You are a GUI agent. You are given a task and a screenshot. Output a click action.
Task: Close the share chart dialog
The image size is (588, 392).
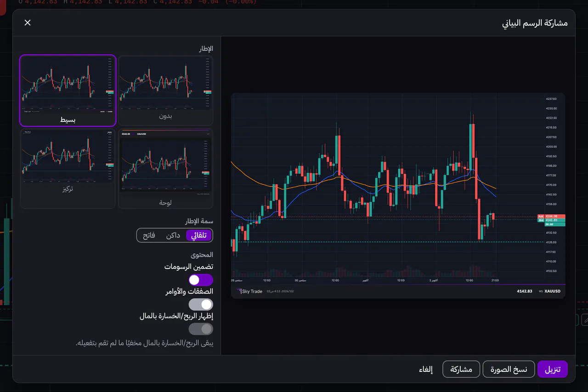(x=28, y=23)
